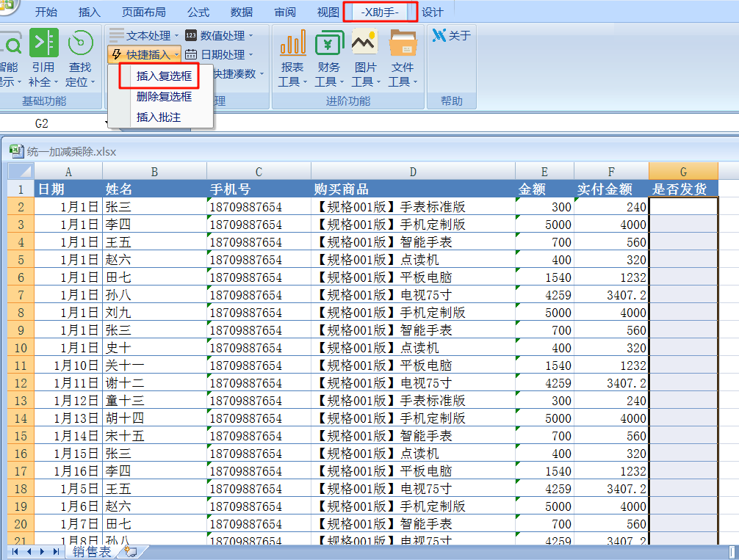Screen dimensions: 739x560
Task: Open the 设计 ribbon tab
Action: tap(432, 12)
